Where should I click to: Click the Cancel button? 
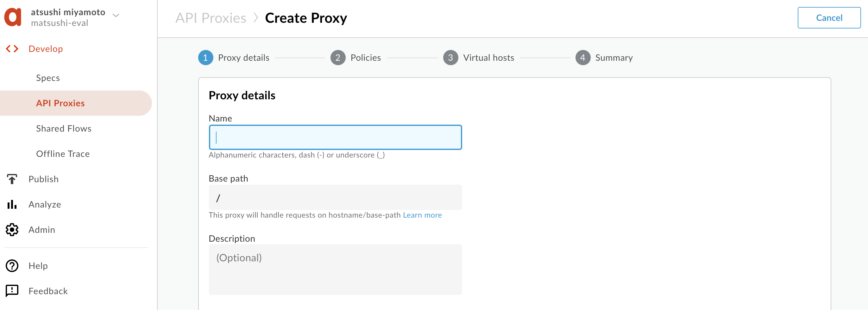(829, 17)
